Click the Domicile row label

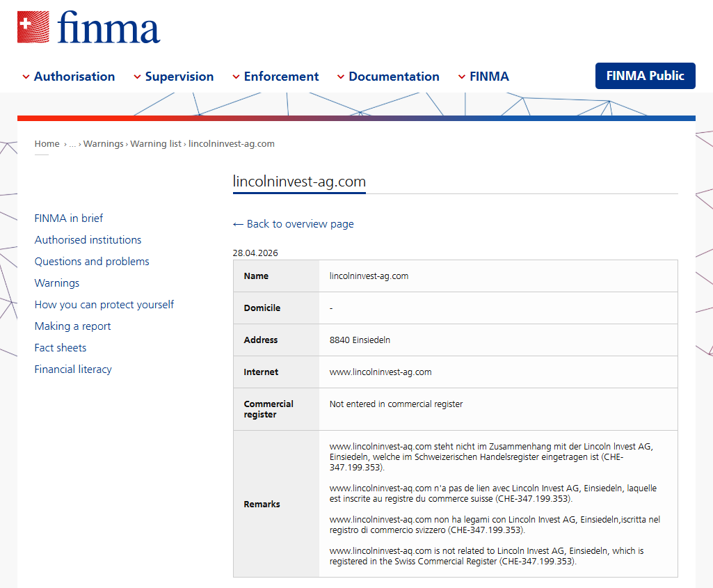click(x=262, y=308)
